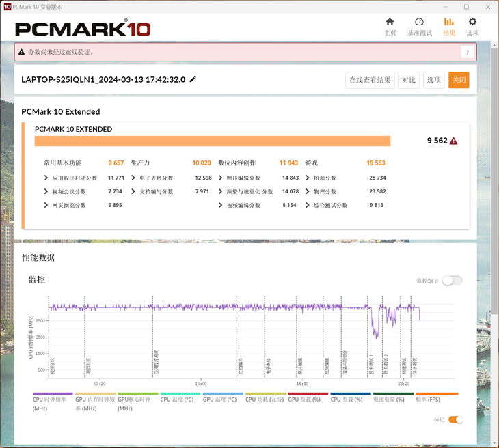Toggle CPU 温度 (°C) legend series

click(x=180, y=398)
